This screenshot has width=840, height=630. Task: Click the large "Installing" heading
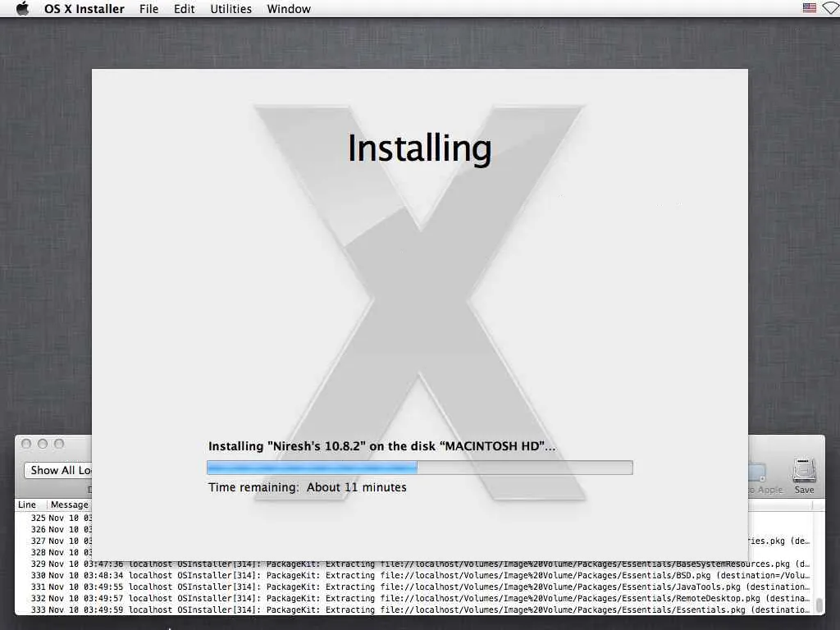(x=419, y=148)
